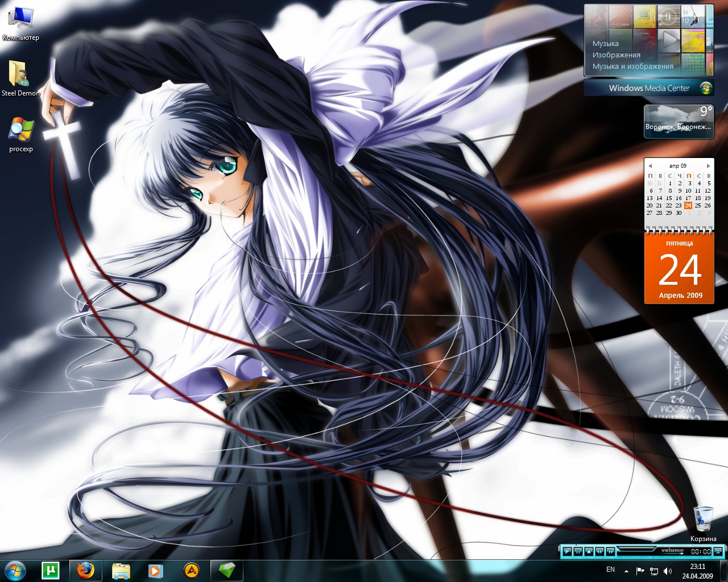
Task: Launch Firefox from the taskbar
Action: (x=86, y=570)
